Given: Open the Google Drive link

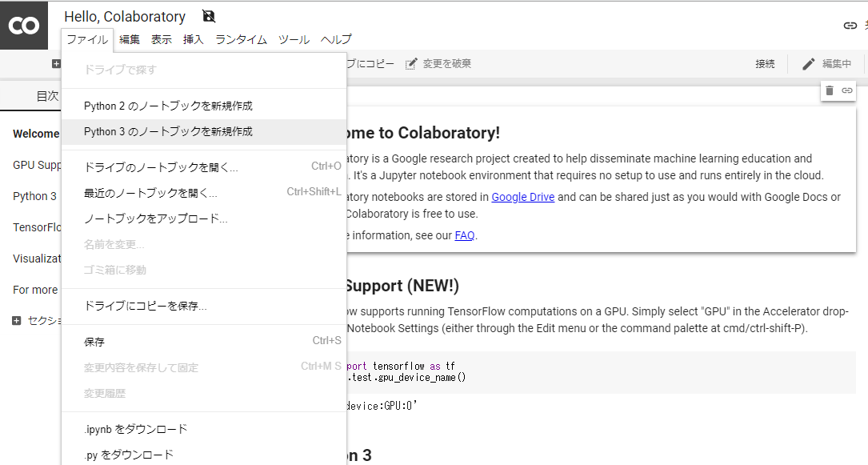Looking at the screenshot, I should click(x=523, y=197).
